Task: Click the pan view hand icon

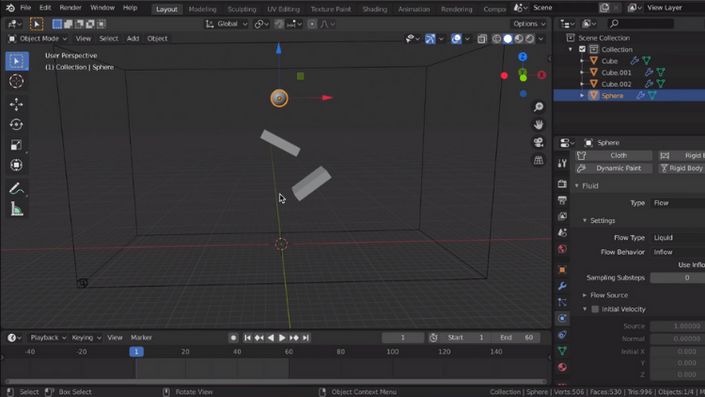Action: pyautogui.click(x=538, y=125)
